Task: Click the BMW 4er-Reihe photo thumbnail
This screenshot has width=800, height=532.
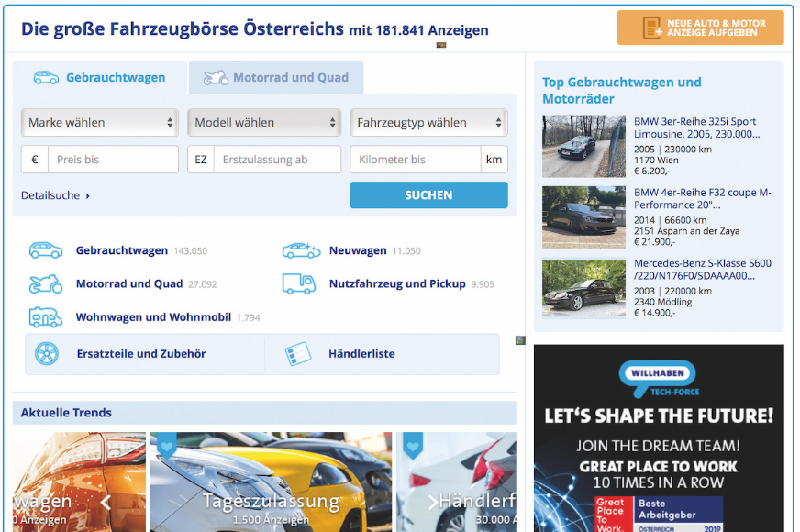Action: coord(583,216)
